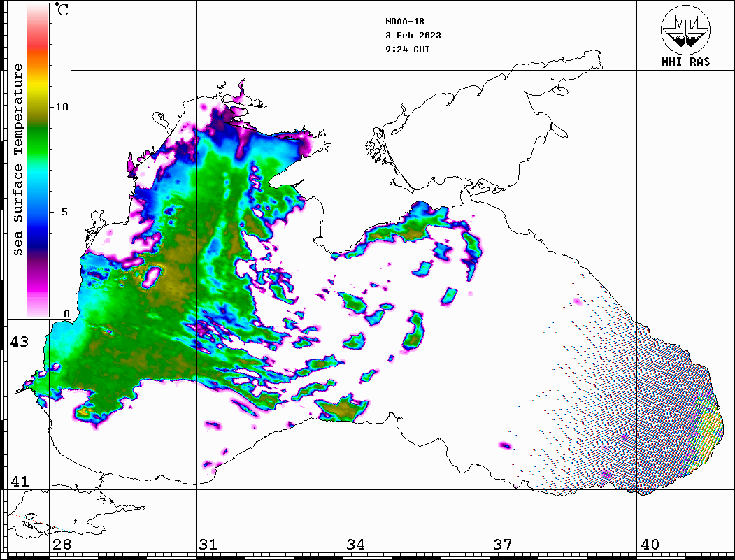The width and height of the screenshot is (735, 560).
Task: Click the longitude label '31'
Action: [208, 545]
